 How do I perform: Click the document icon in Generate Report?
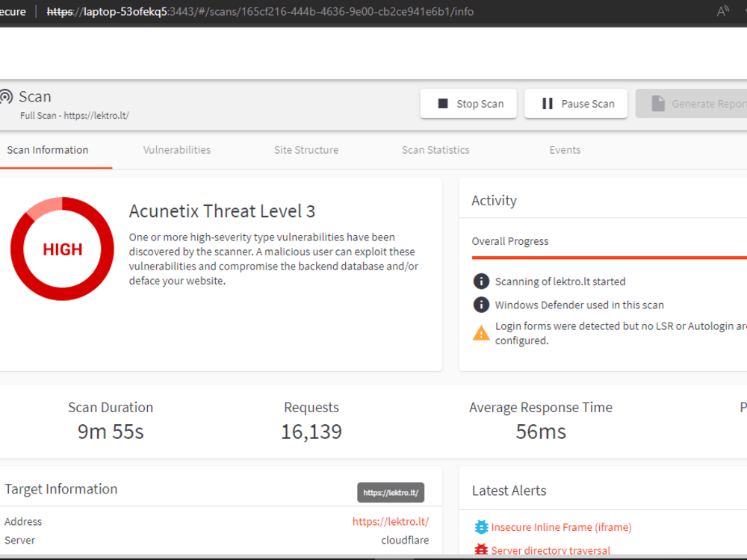[658, 103]
